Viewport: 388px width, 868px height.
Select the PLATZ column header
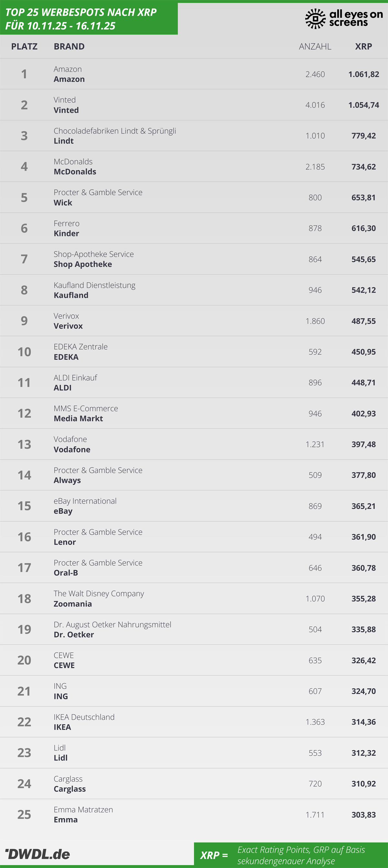pos(24,47)
